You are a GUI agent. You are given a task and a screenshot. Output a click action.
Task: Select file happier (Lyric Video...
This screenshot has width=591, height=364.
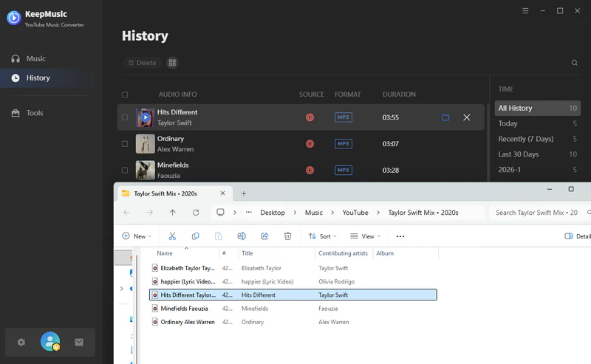coord(293,281)
